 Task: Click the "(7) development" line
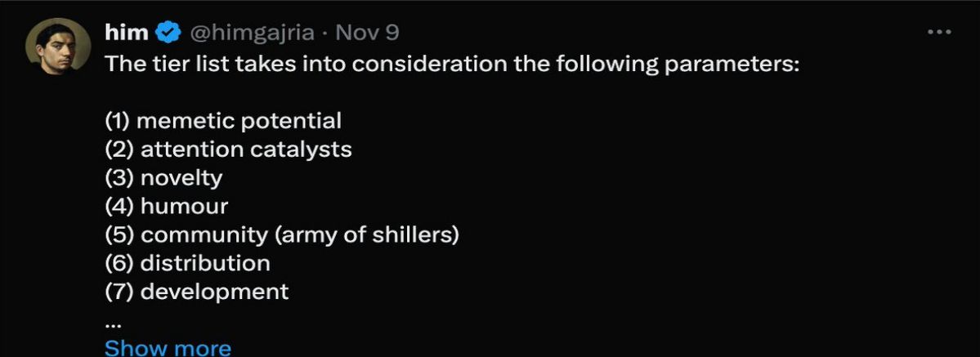pos(196,292)
